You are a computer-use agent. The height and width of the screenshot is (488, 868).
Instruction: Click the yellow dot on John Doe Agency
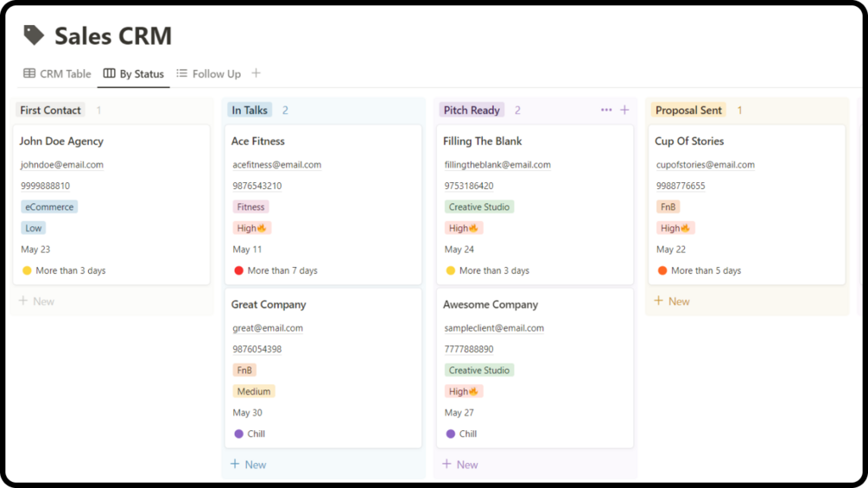pyautogui.click(x=27, y=270)
